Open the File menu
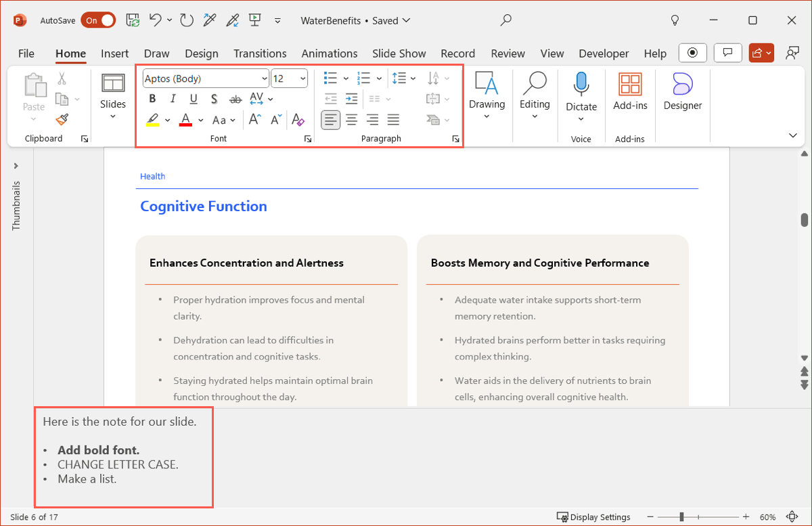The width and height of the screenshot is (812, 526). pos(26,53)
